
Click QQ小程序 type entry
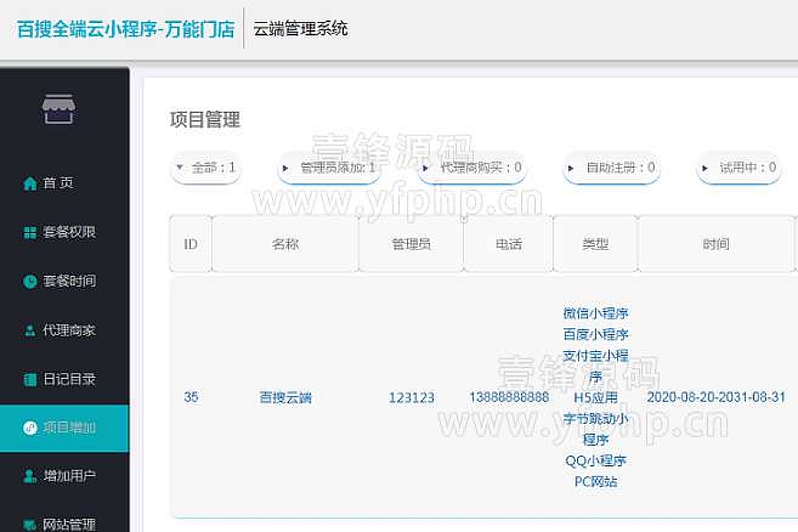click(596, 461)
